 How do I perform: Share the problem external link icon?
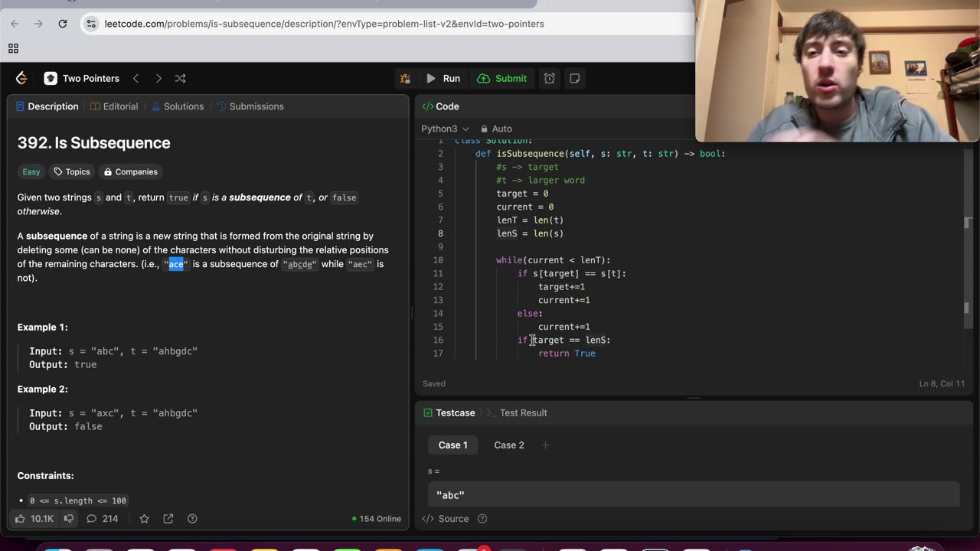(x=168, y=519)
